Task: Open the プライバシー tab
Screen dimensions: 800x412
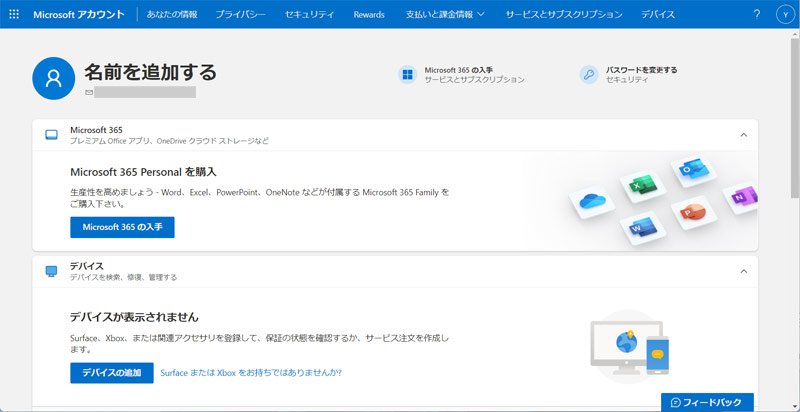Action: (240, 14)
